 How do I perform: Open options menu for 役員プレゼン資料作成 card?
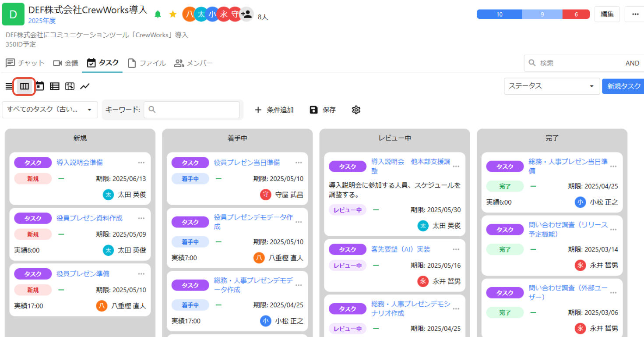[x=141, y=218]
